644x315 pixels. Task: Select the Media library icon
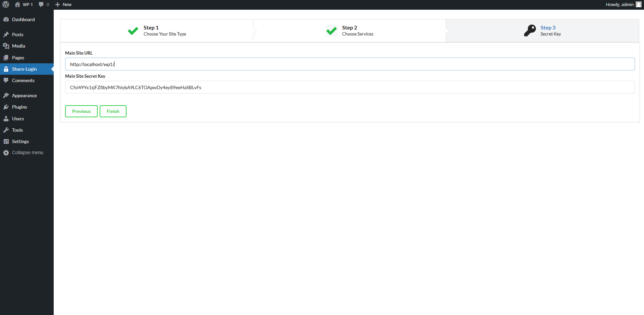(x=6, y=46)
